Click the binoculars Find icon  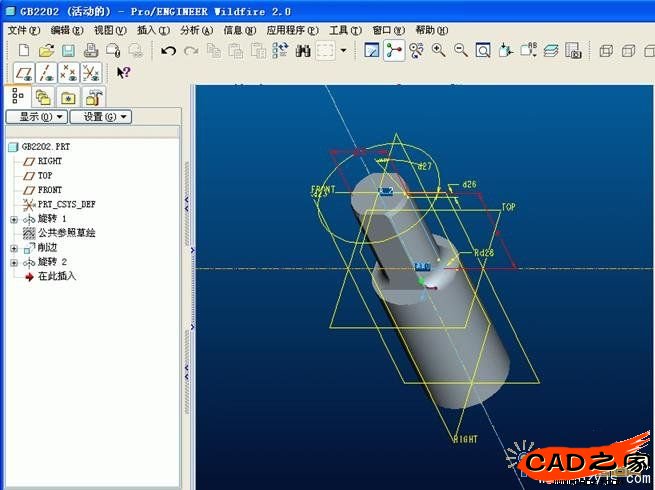pos(303,50)
